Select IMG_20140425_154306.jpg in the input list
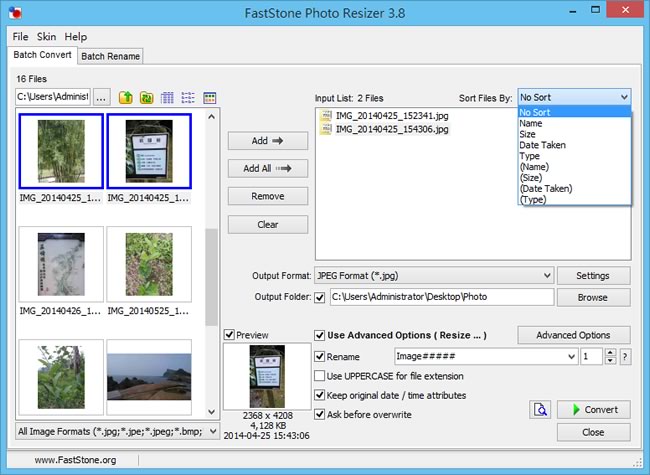The image size is (650, 475). [393, 129]
